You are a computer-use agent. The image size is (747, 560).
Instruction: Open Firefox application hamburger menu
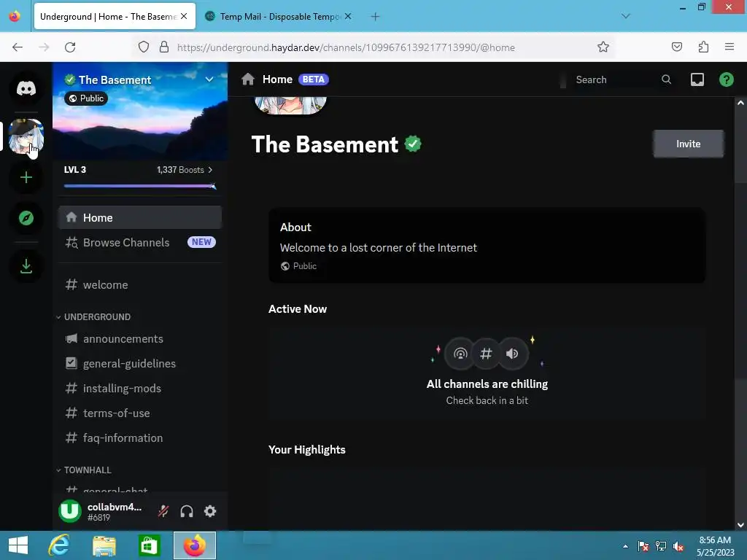click(x=729, y=47)
